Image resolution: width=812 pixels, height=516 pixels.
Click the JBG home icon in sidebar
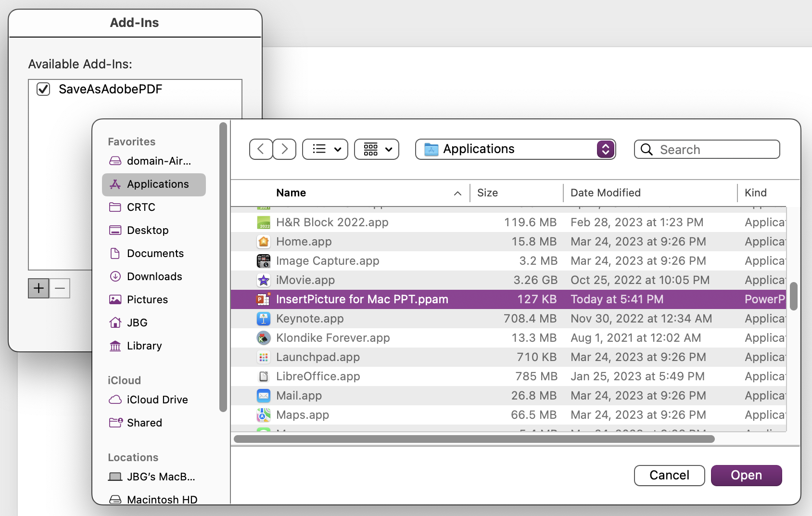tap(115, 322)
